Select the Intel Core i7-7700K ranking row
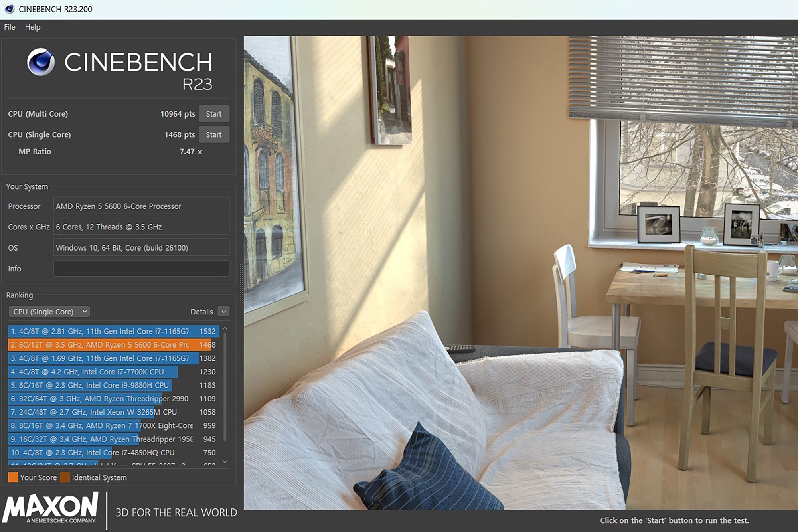Image resolution: width=798 pixels, height=532 pixels. 92,372
